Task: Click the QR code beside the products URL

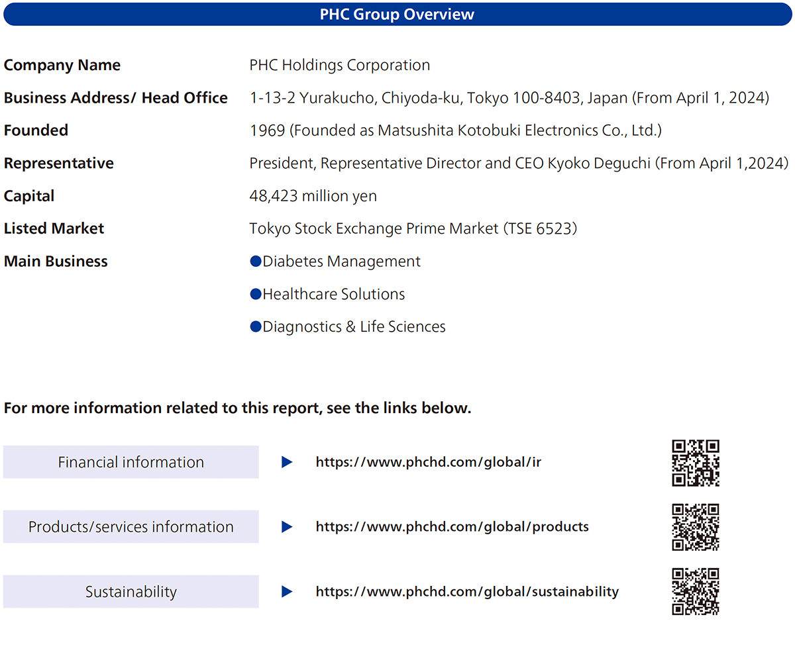Action: 695,527
